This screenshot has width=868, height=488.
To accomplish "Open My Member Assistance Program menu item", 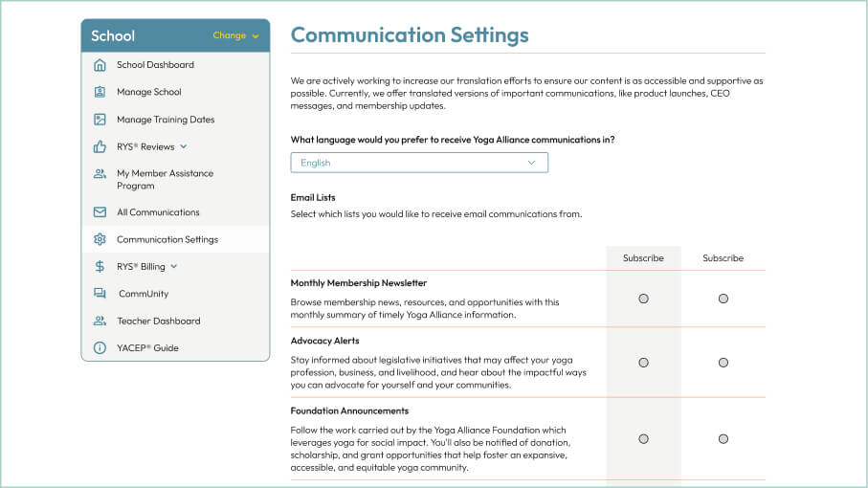I will tap(165, 179).
